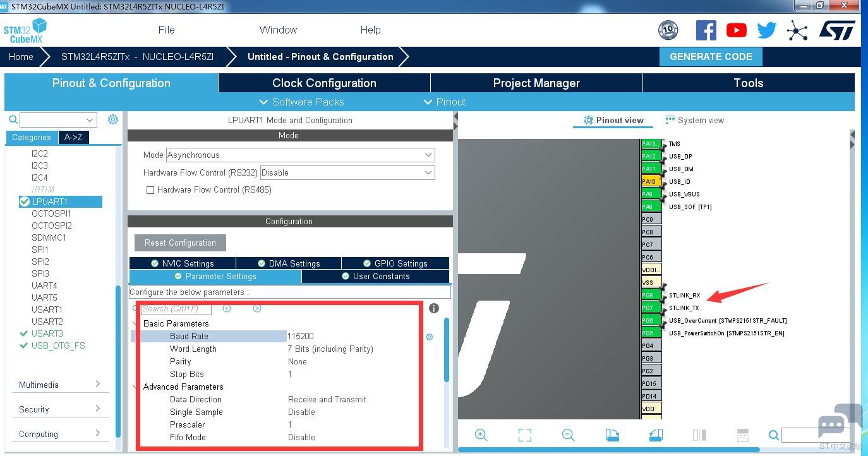Click the pinout search magnifier icon
Viewport: 868px width, 456px height.
coord(774,435)
